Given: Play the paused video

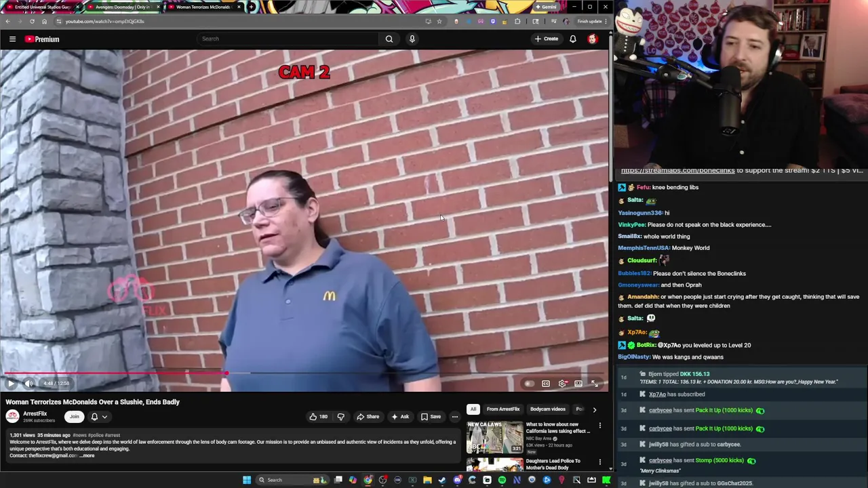Looking at the screenshot, I should 11,384.
